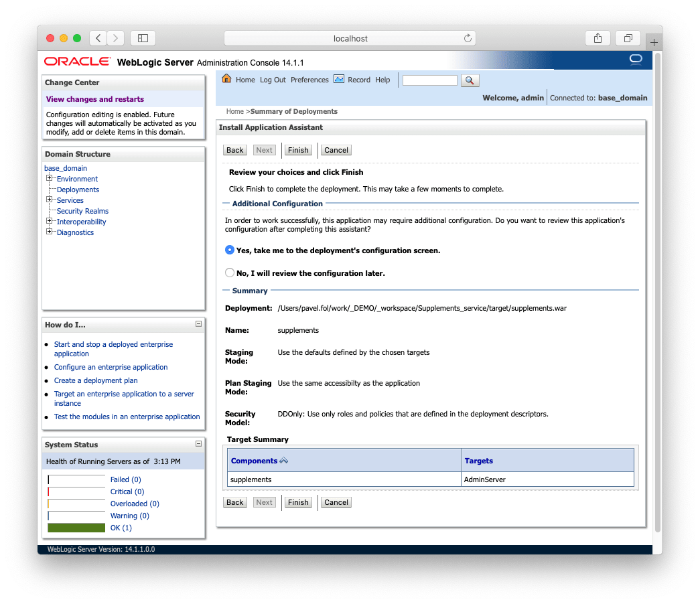
Task: Open the Create a deployment plan link
Action: tap(95, 380)
